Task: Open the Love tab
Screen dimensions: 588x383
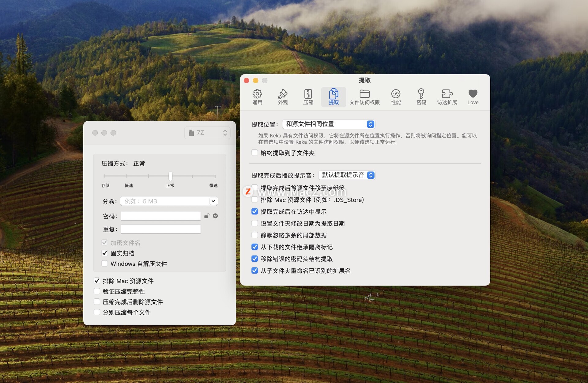Action: [x=473, y=97]
